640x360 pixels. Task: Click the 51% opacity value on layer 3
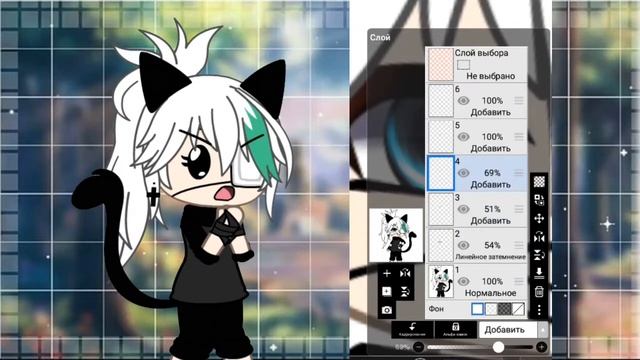pos(492,209)
